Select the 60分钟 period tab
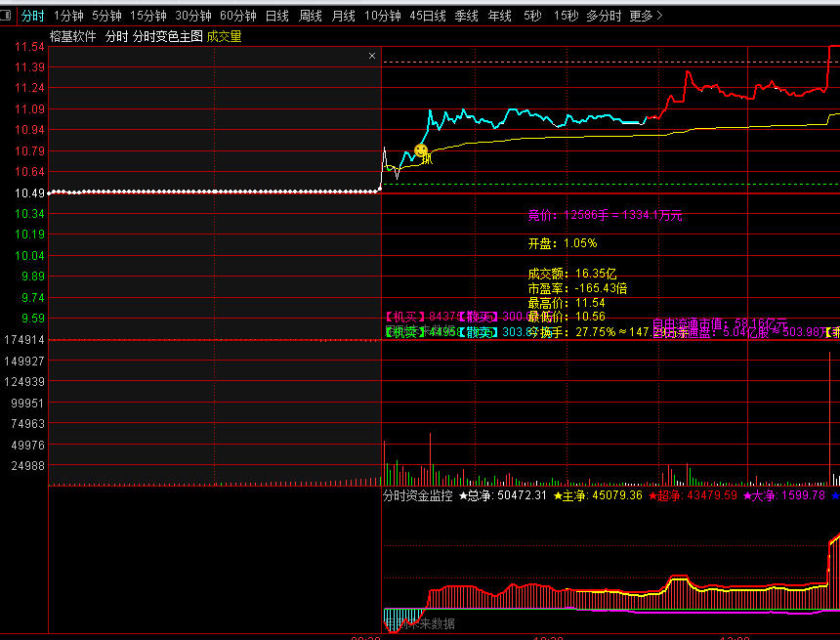Screen dimensions: 840x640 pyautogui.click(x=238, y=16)
